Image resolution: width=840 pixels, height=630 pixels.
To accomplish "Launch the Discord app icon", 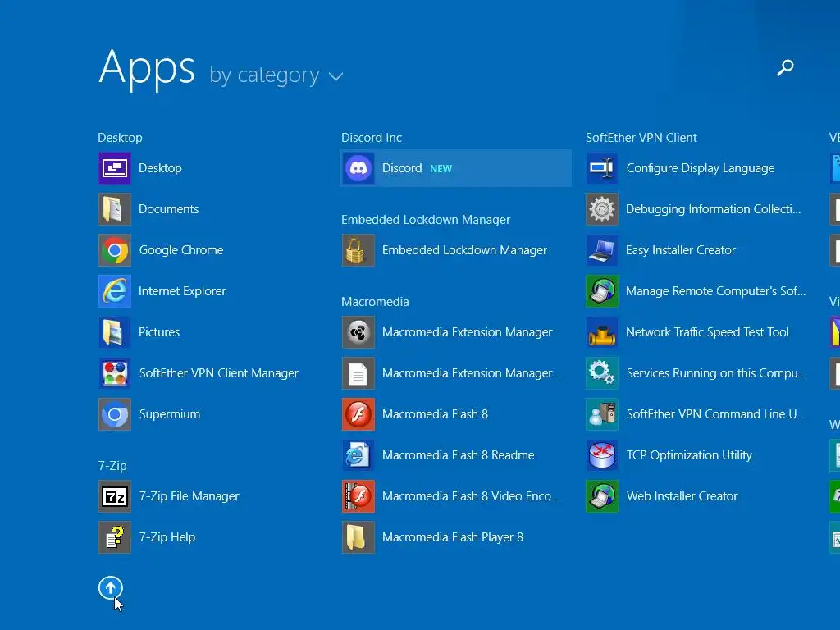I will [358, 168].
